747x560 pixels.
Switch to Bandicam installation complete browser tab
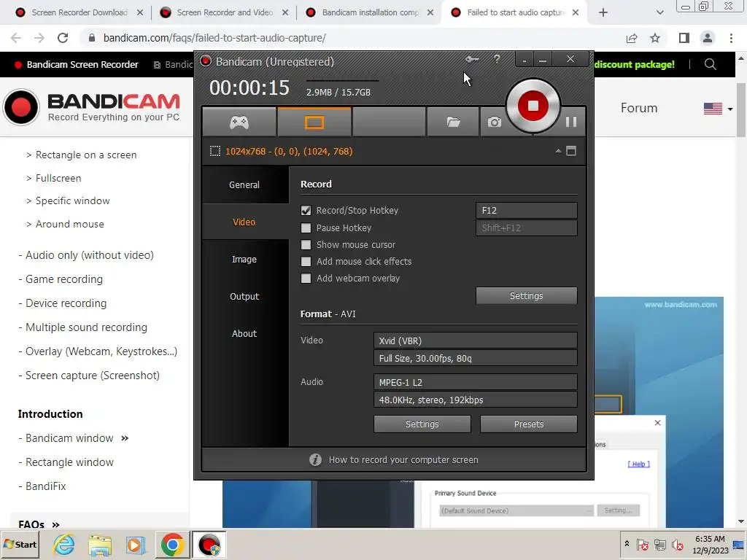click(370, 12)
